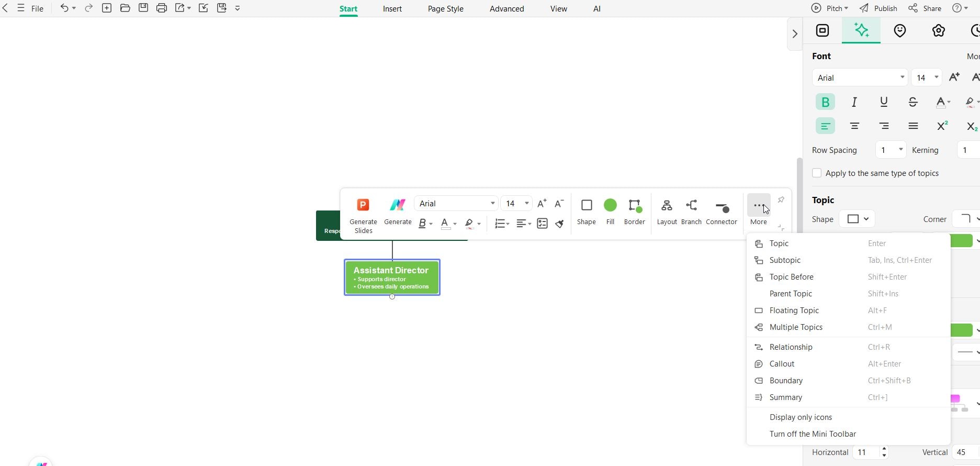The image size is (980, 466).
Task: Increase font size in the mini toolbar
Action: pyautogui.click(x=542, y=203)
